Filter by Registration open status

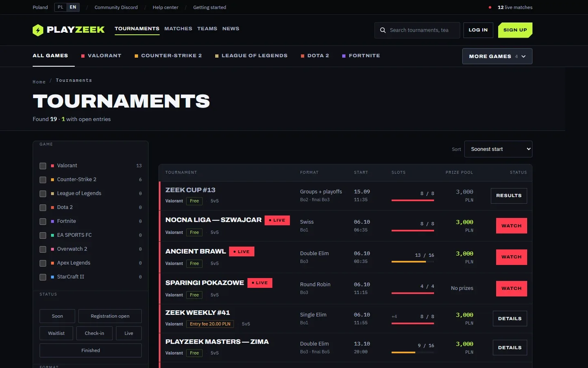pos(110,316)
